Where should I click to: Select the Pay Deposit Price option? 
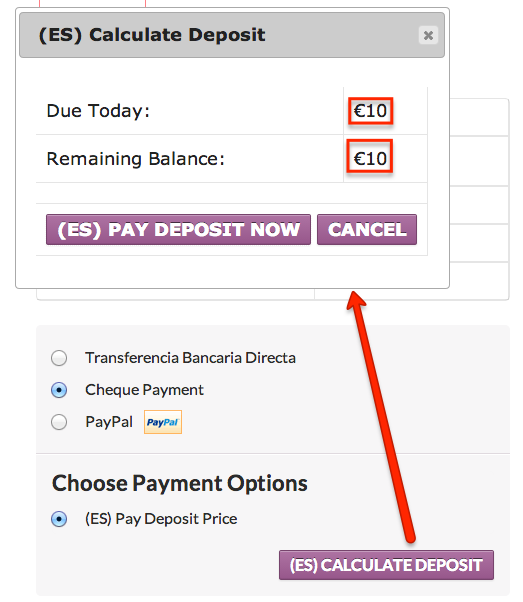(59, 519)
